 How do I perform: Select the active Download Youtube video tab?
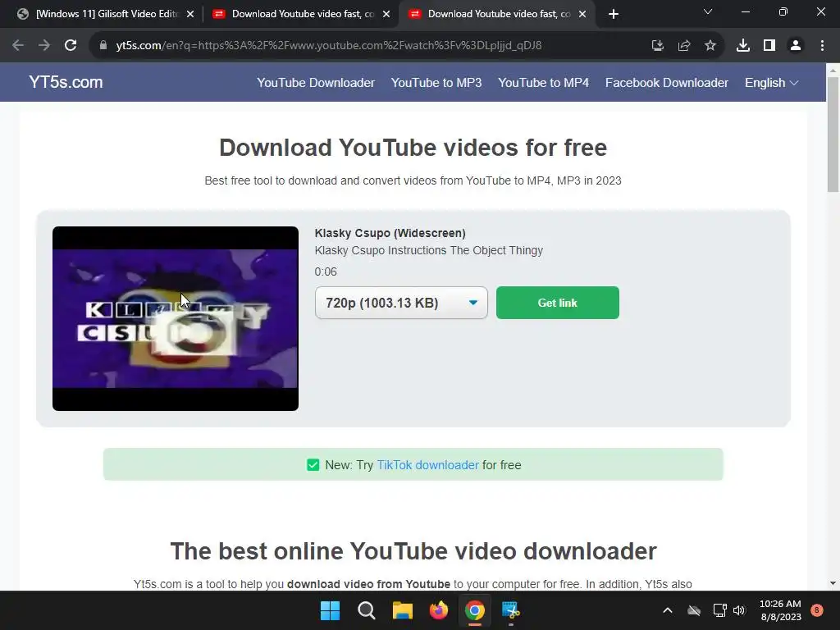tap(498, 14)
